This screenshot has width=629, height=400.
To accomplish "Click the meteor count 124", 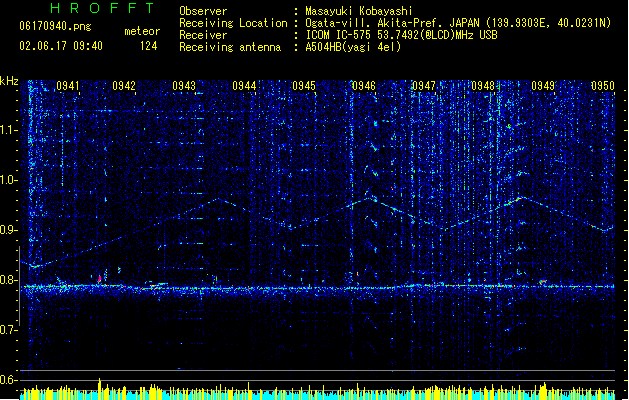I will [x=148, y=46].
